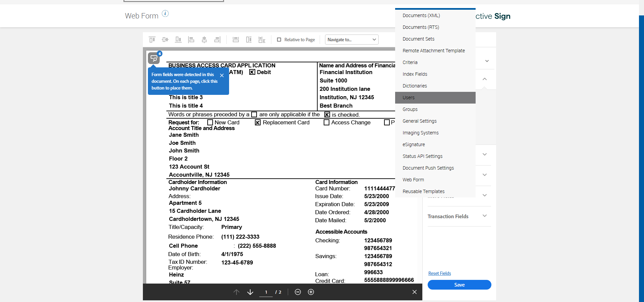This screenshot has width=644, height=302.
Task: Open General Settings menu item
Action: [420, 121]
